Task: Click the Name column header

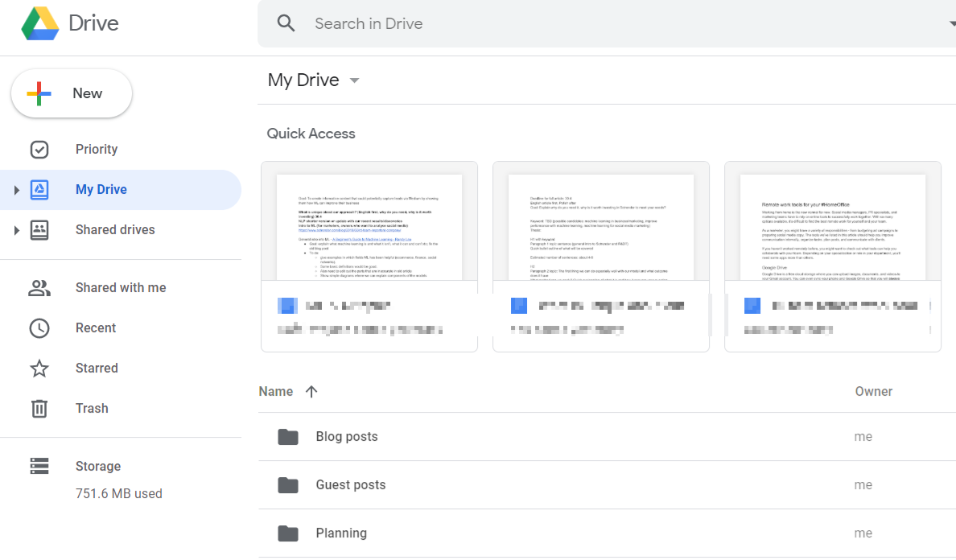Action: [276, 392]
